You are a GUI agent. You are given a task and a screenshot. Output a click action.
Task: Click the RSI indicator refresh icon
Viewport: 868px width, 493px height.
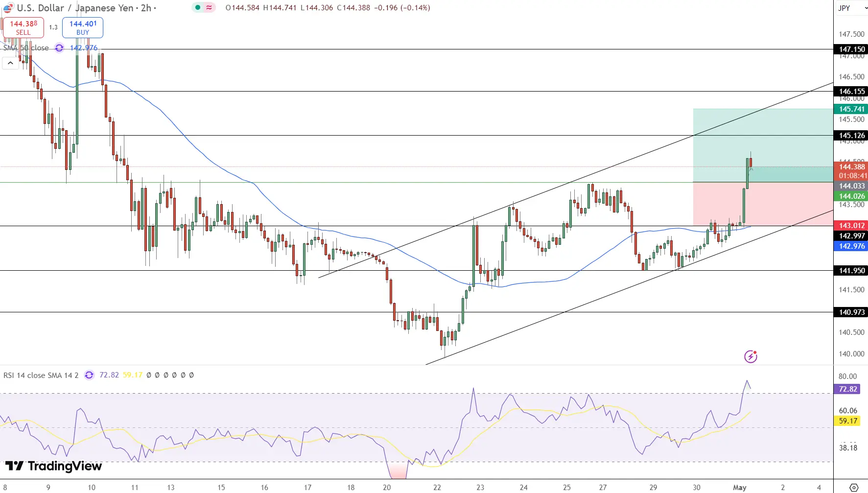(x=89, y=375)
